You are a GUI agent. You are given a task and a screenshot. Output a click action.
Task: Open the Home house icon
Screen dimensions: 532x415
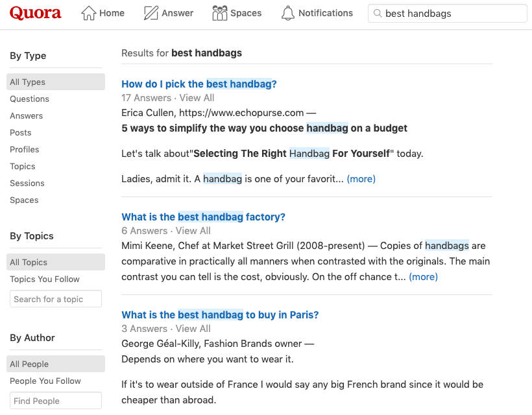[88, 13]
